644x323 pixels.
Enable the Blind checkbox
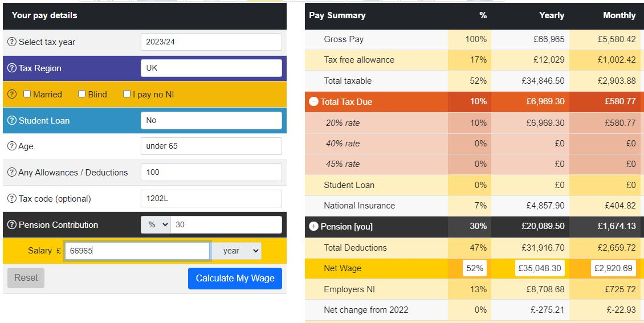[x=82, y=94]
